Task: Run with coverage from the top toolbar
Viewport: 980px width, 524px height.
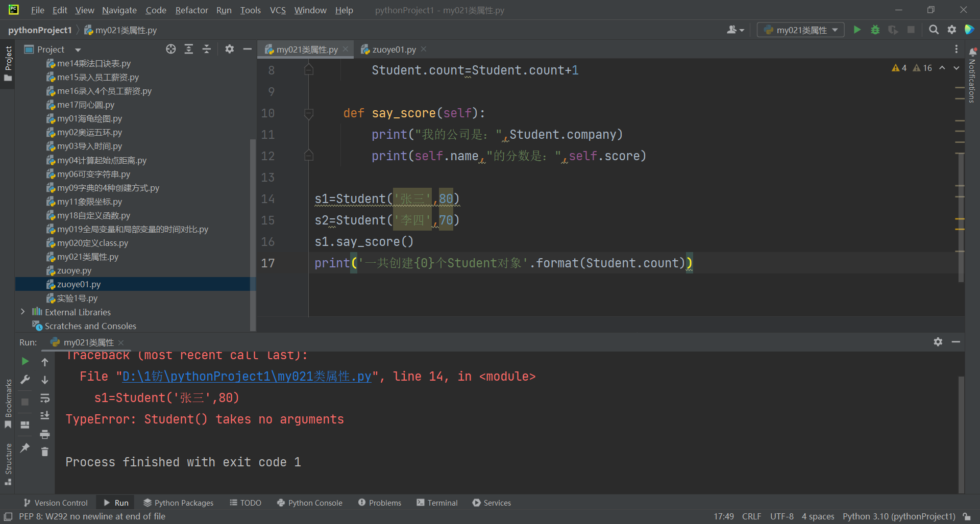Action: click(x=893, y=30)
